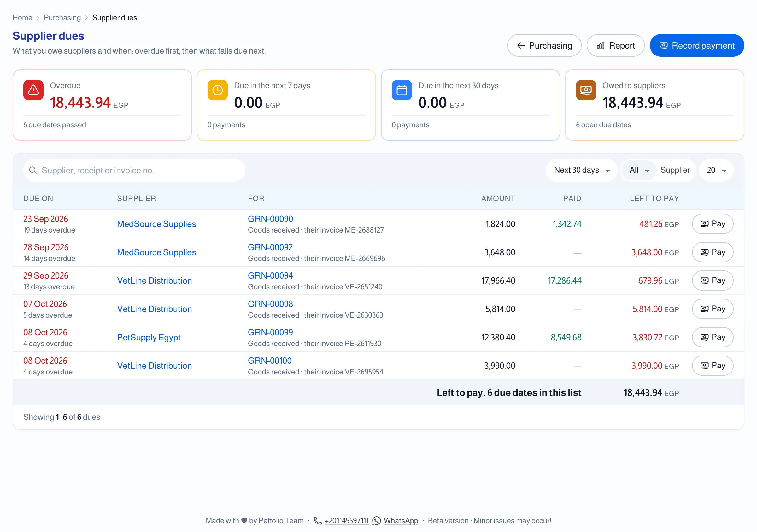Open the All supplier filter dropdown
Screen dimensions: 757x532
(x=639, y=170)
